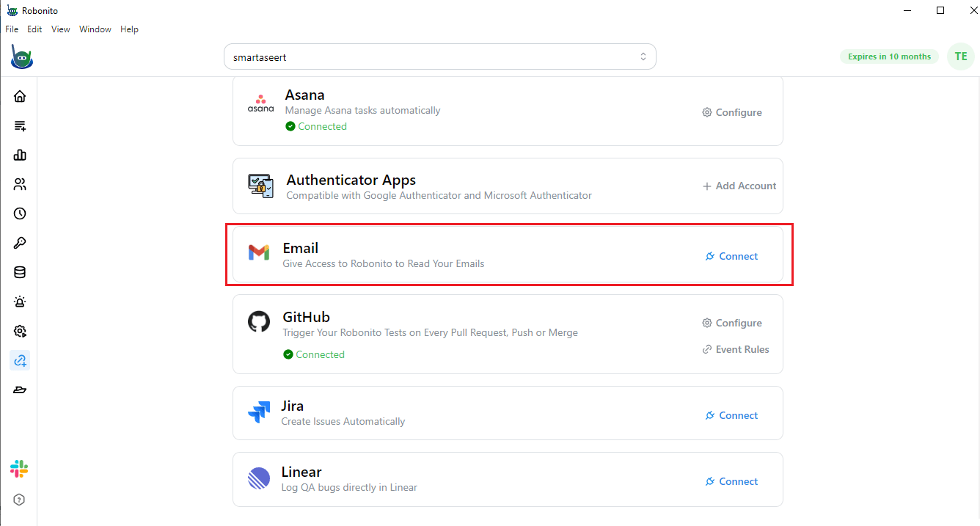The height and width of the screenshot is (526, 980).
Task: Connect the Jira integration
Action: 731,415
